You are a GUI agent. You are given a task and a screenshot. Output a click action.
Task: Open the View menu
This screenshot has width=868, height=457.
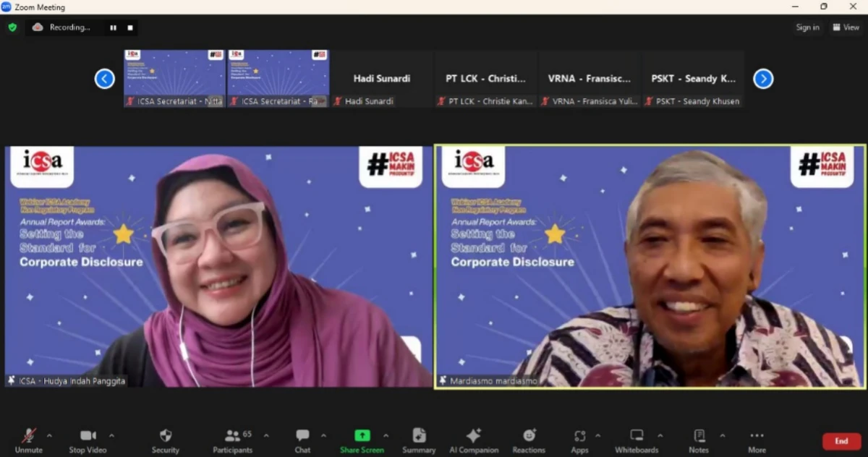coord(845,27)
